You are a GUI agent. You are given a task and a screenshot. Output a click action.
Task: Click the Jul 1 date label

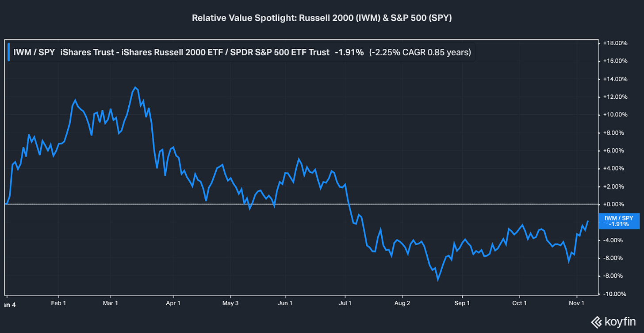coord(345,303)
